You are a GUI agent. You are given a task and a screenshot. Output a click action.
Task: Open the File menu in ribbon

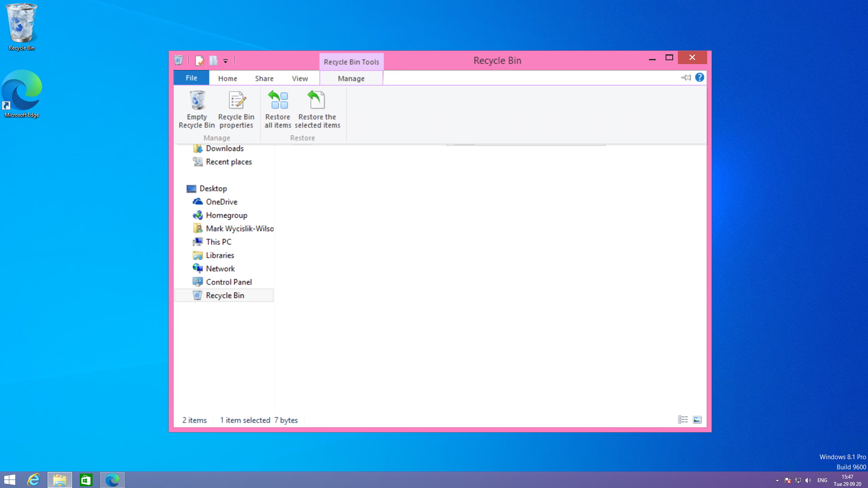[x=191, y=78]
